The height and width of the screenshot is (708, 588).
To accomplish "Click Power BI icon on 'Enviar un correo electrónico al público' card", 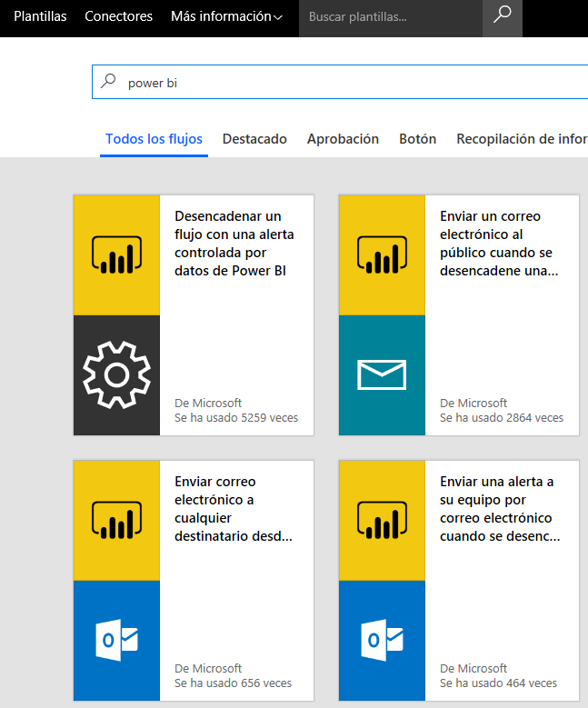I will pos(382,255).
